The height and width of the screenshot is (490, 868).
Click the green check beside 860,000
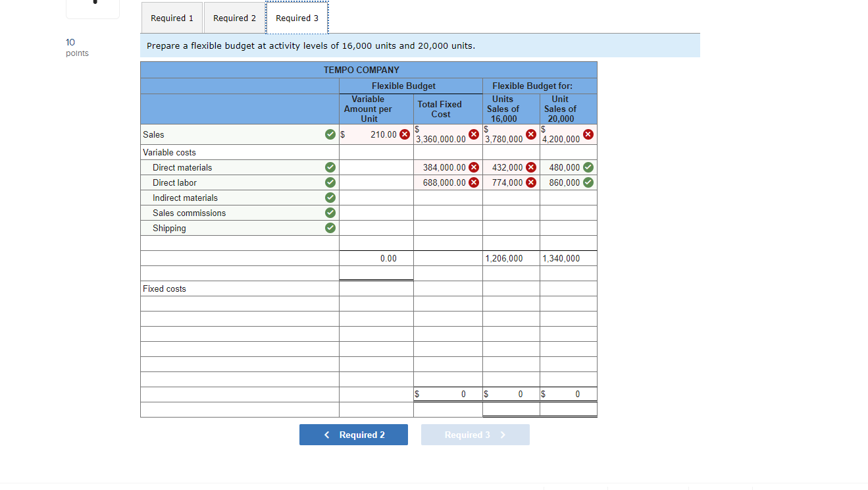[589, 182]
